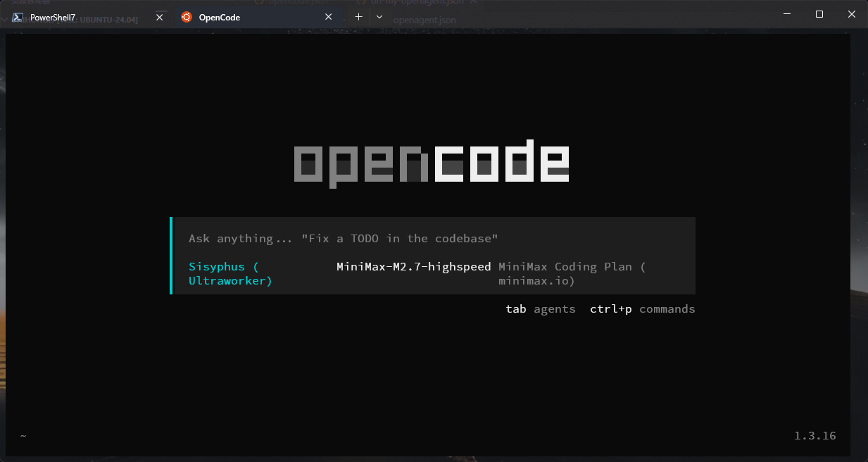This screenshot has width=868, height=462.
Task: Click the tilde directory indicator
Action: [23, 436]
